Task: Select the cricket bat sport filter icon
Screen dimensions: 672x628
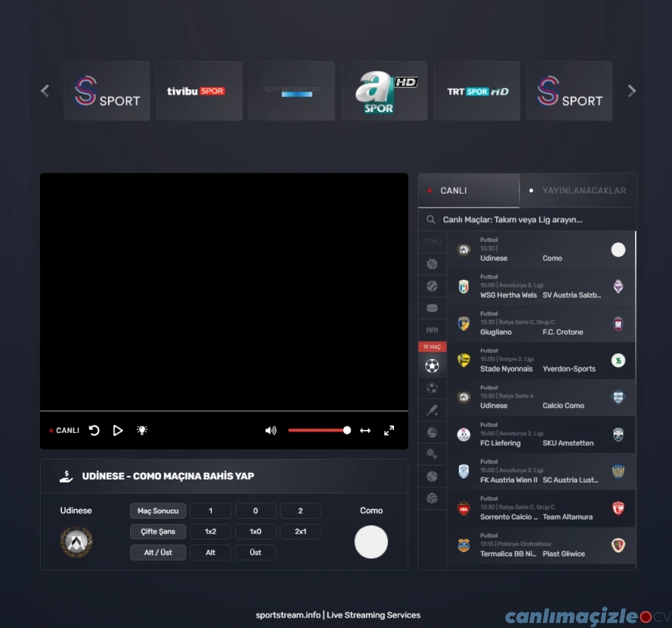Action: coord(432,410)
